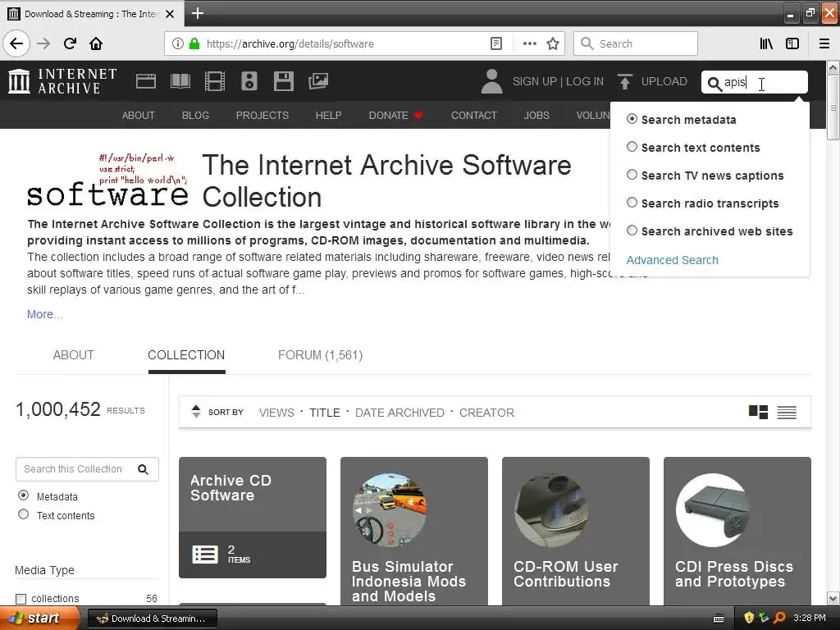Screen dimensions: 840x630
Task: Click the user avatar icon
Action: point(491,81)
